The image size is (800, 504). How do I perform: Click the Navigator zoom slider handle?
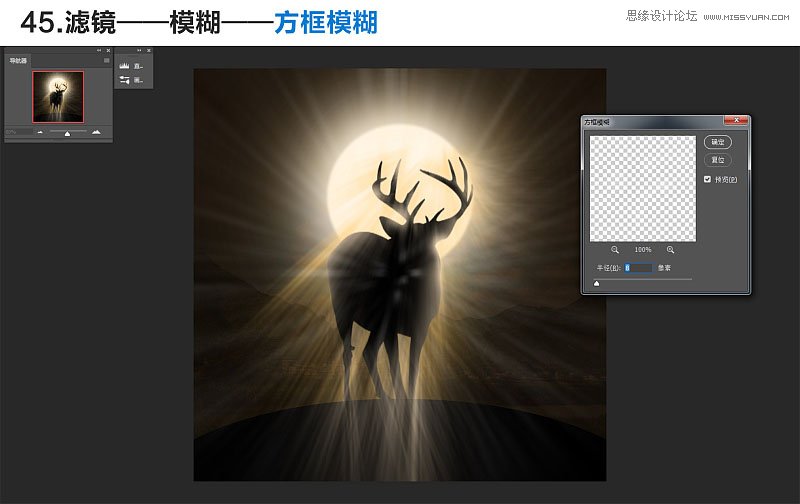click(x=67, y=133)
